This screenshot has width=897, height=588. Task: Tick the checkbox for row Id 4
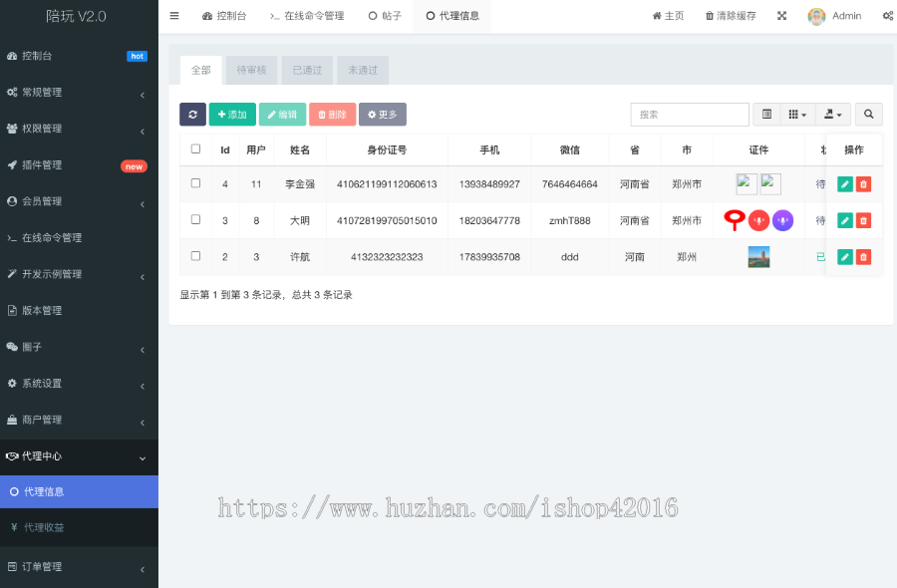click(195, 183)
